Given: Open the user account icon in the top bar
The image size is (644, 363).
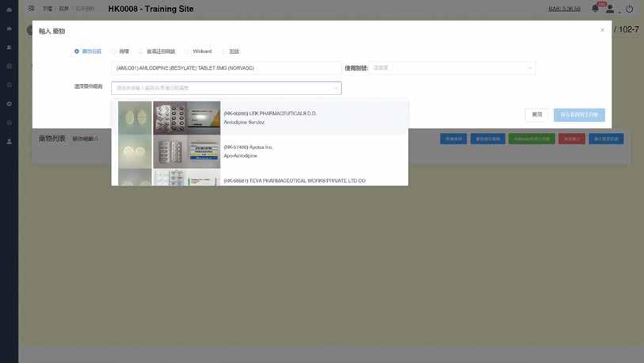Looking at the screenshot, I should [x=610, y=9].
